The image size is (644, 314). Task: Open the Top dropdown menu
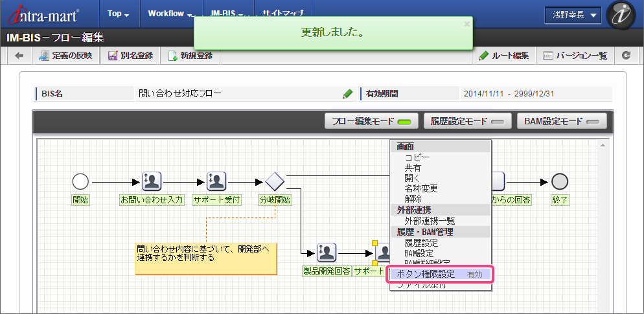(x=119, y=14)
